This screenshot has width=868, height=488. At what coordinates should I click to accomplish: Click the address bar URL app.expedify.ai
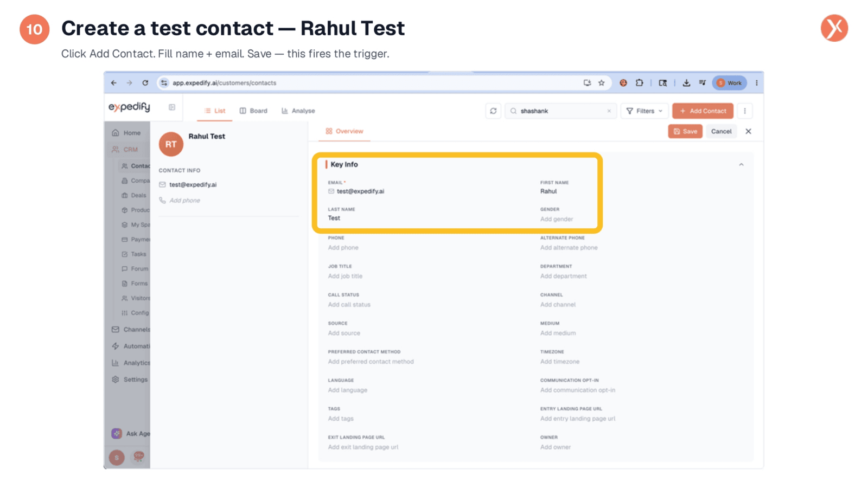225,83
